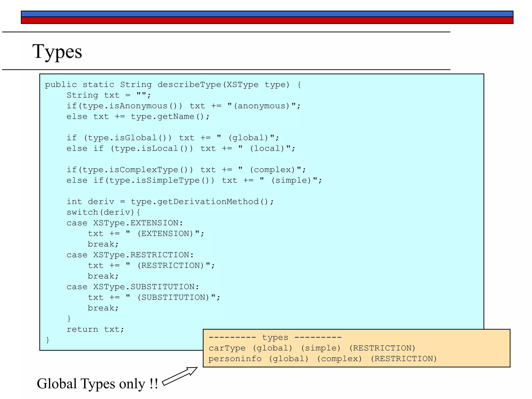Screen dimensions: 532x399
Task: Click the 'personinfo (global) (complex) (RESTRICTION)' output line
Action: click(323, 359)
